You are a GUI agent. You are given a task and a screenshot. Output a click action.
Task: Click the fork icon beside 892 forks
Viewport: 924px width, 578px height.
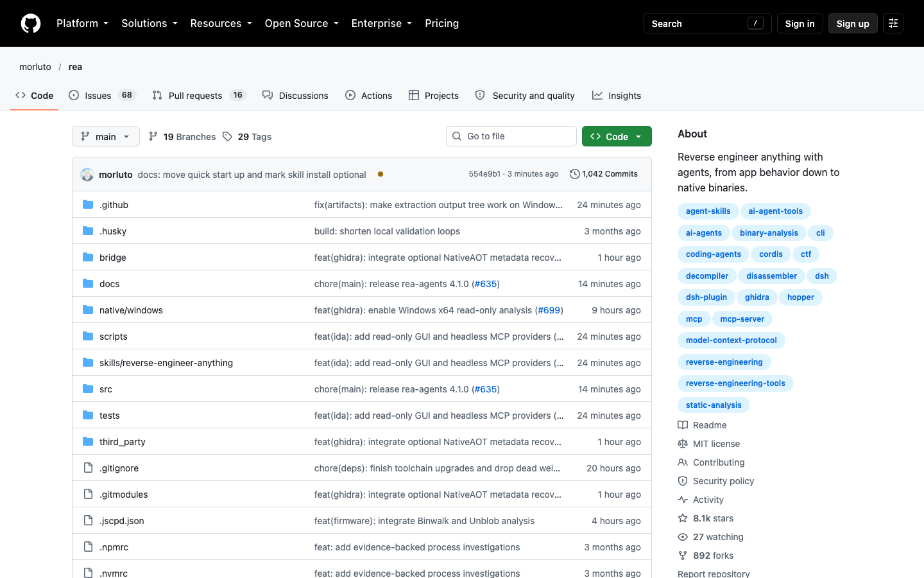click(683, 556)
